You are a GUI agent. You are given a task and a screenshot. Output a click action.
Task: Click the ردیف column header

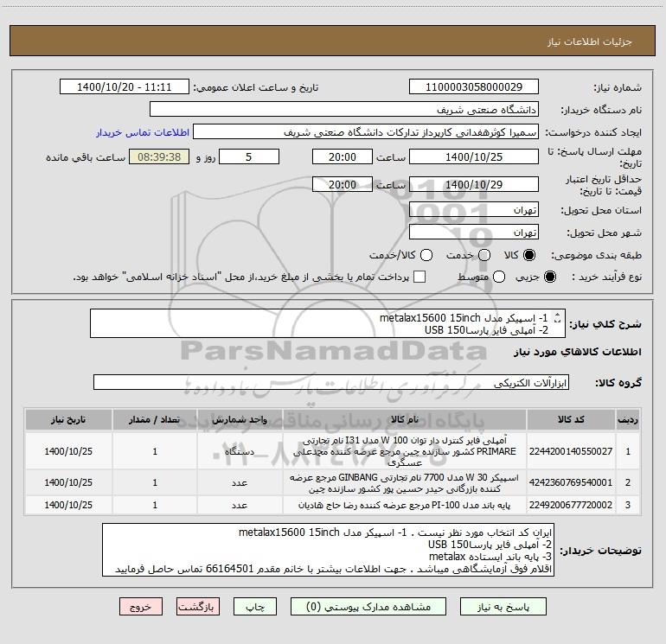pyautogui.click(x=628, y=419)
